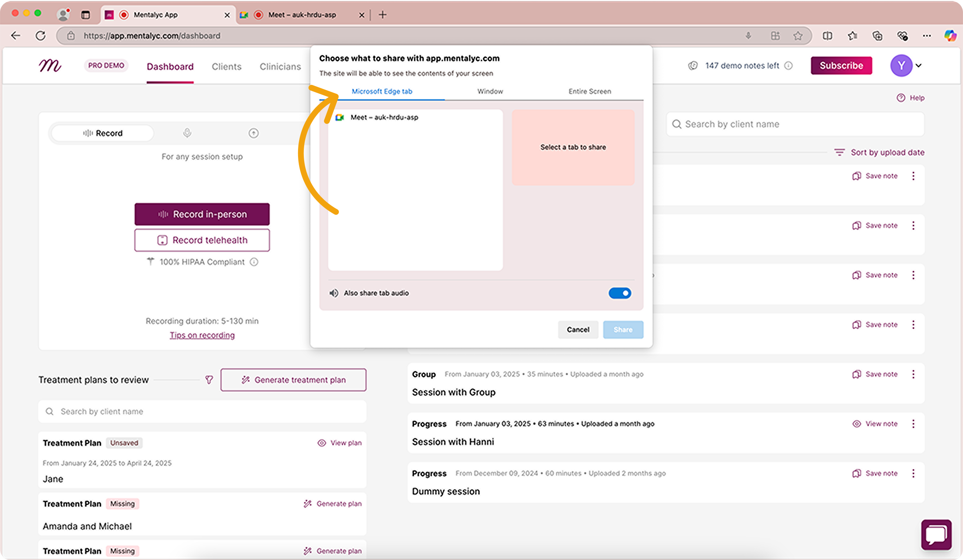Viewport: 963px width, 560px height.
Task: Open the Copilot icon
Action: tap(950, 36)
